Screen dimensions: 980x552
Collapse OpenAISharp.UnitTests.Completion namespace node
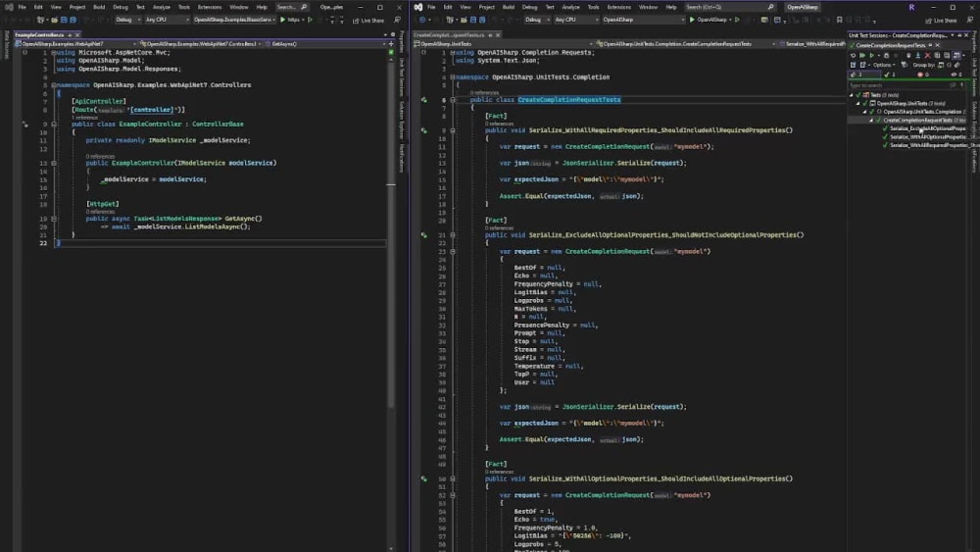tap(864, 112)
